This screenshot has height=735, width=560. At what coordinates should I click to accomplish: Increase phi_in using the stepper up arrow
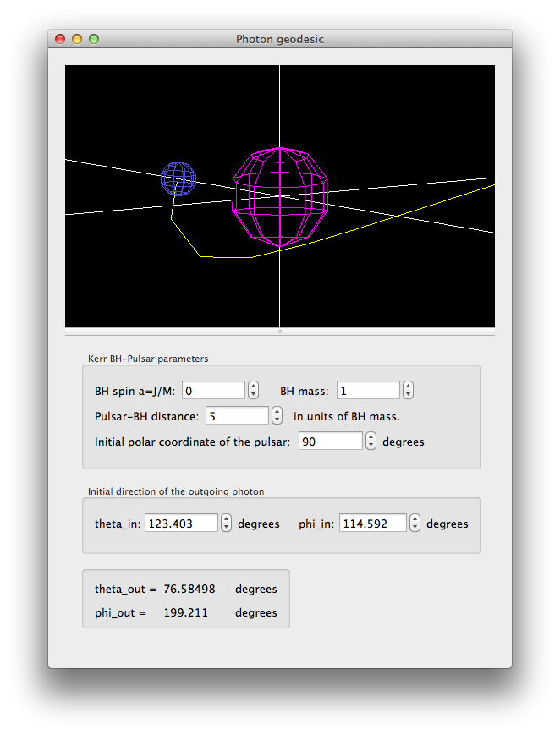coord(415,519)
